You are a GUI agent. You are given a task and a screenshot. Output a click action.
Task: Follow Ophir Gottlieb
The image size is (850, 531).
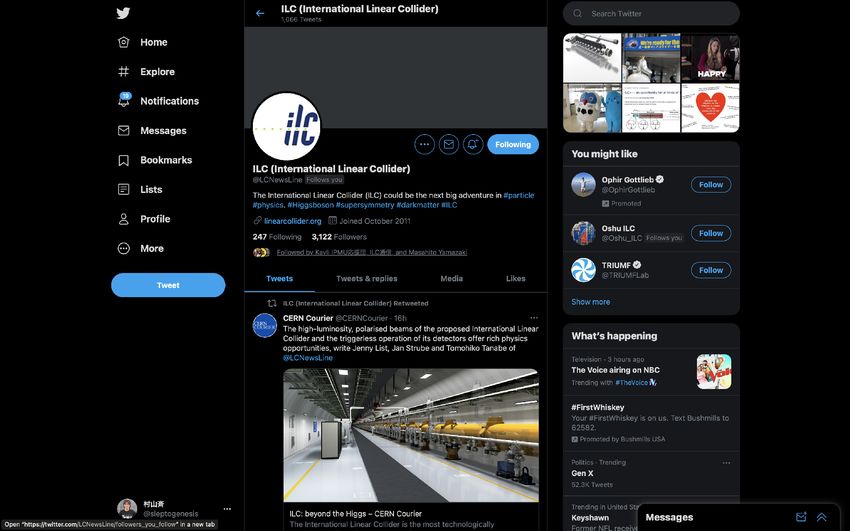711,185
